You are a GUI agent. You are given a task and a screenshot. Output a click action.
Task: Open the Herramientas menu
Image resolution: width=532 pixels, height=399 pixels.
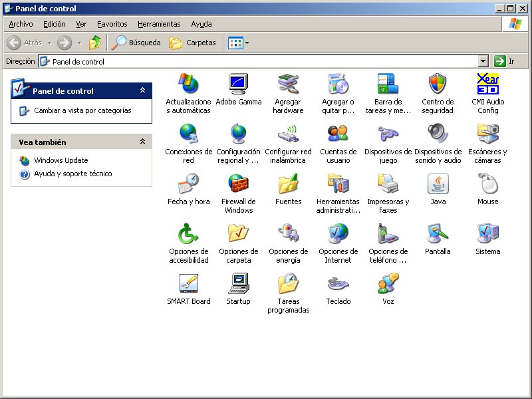[159, 24]
